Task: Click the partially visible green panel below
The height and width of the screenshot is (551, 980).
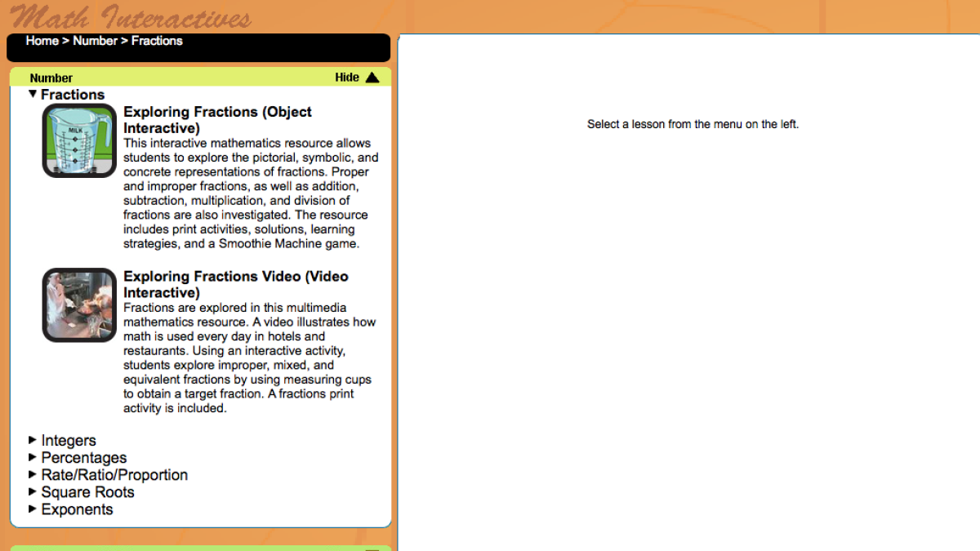Action: click(196, 547)
